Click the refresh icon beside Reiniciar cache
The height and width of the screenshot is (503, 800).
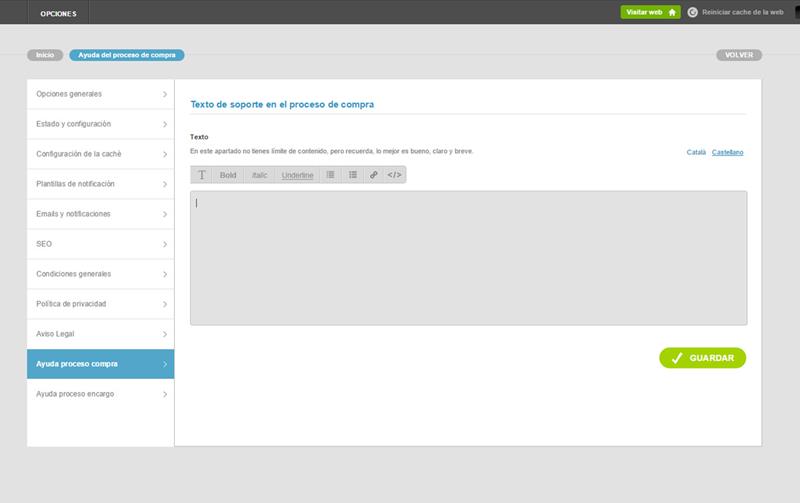692,12
